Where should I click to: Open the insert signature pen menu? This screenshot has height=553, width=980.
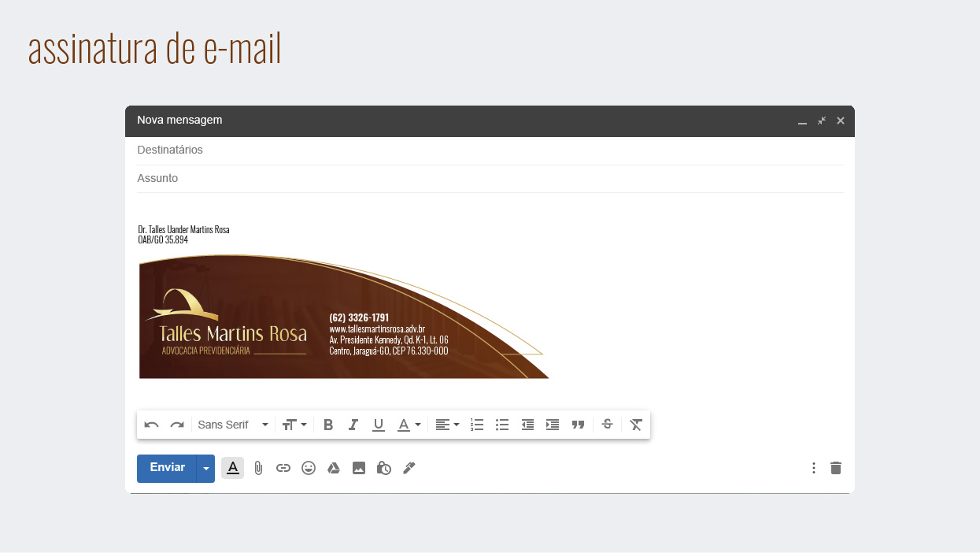[409, 468]
